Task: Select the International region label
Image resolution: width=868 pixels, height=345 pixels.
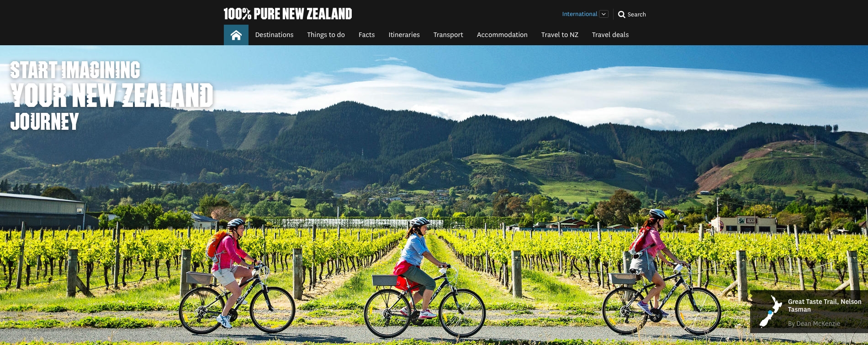Action: pyautogui.click(x=579, y=14)
